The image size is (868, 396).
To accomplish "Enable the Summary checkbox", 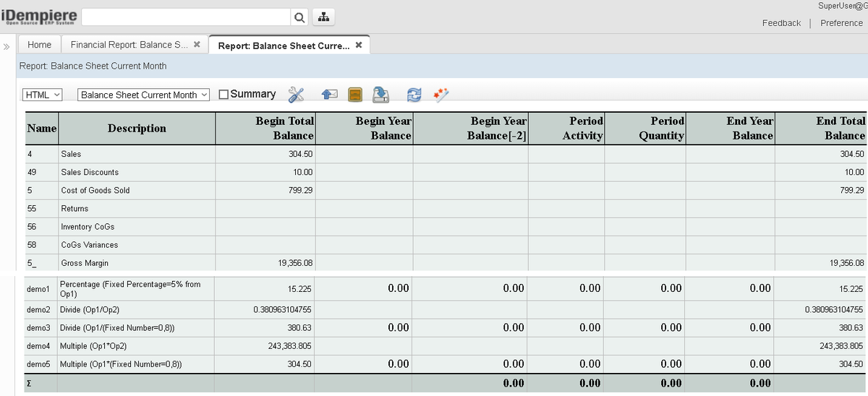I will coord(224,95).
